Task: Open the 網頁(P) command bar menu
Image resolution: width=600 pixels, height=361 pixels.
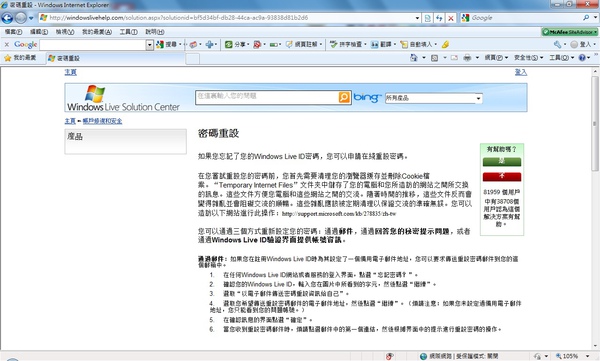Action: pos(496,58)
